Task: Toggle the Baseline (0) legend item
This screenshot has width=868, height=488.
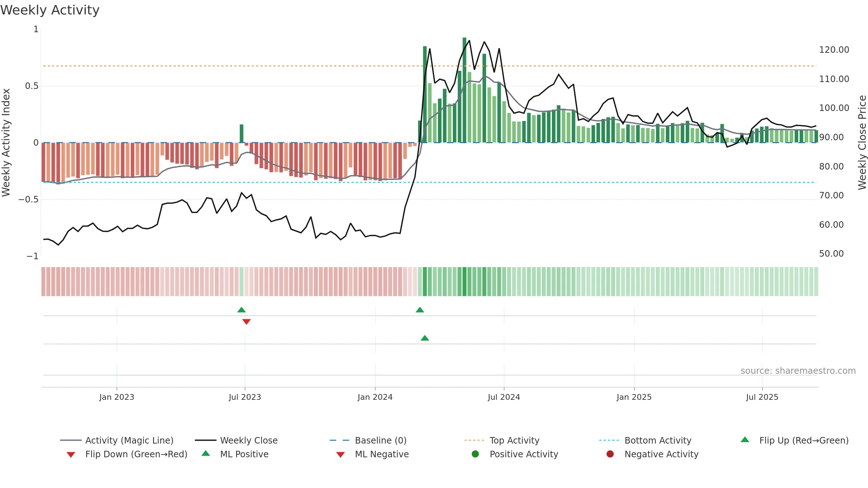Action: pyautogui.click(x=368, y=440)
